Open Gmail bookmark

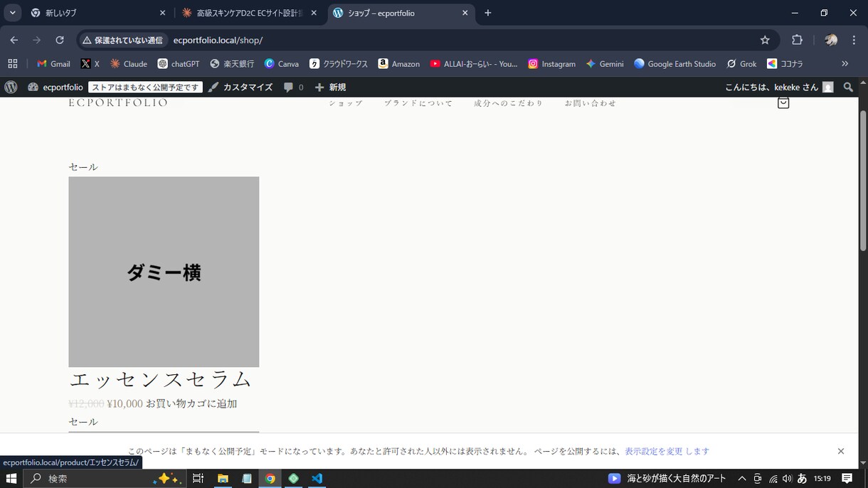pyautogui.click(x=53, y=63)
